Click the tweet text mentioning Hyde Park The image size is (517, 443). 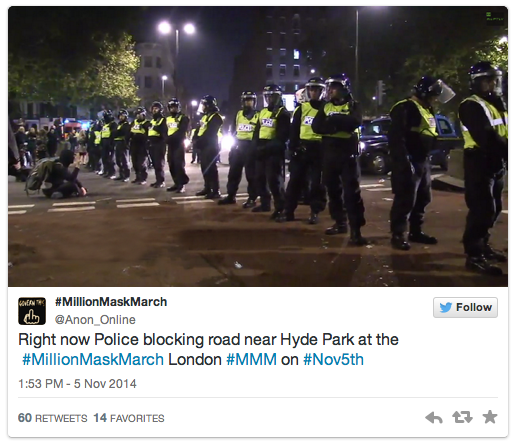tap(208, 350)
